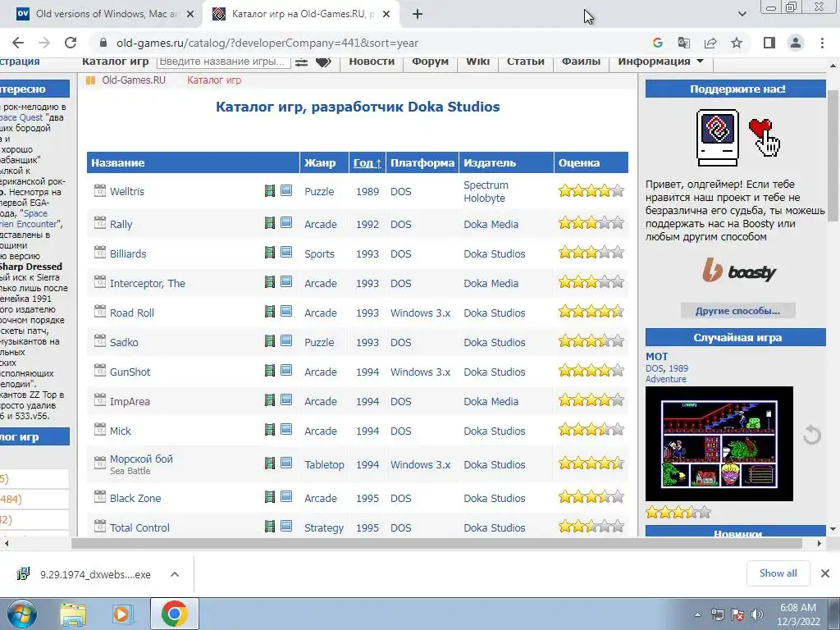Expand download item options arrow
The height and width of the screenshot is (630, 840).
[x=175, y=574]
